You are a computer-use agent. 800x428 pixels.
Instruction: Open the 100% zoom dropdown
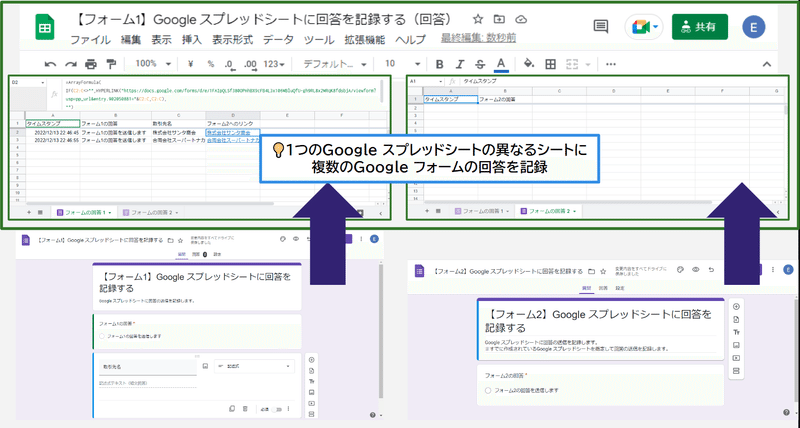pyautogui.click(x=153, y=64)
